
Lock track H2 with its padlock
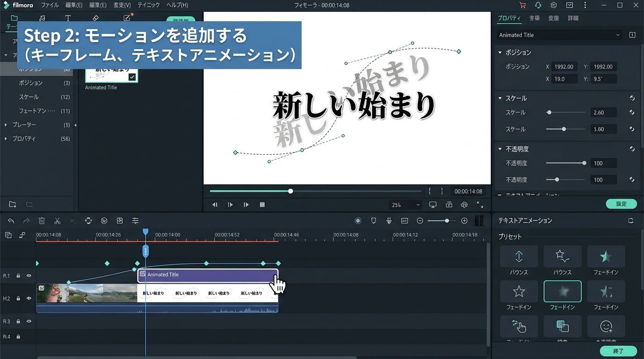tap(18, 298)
